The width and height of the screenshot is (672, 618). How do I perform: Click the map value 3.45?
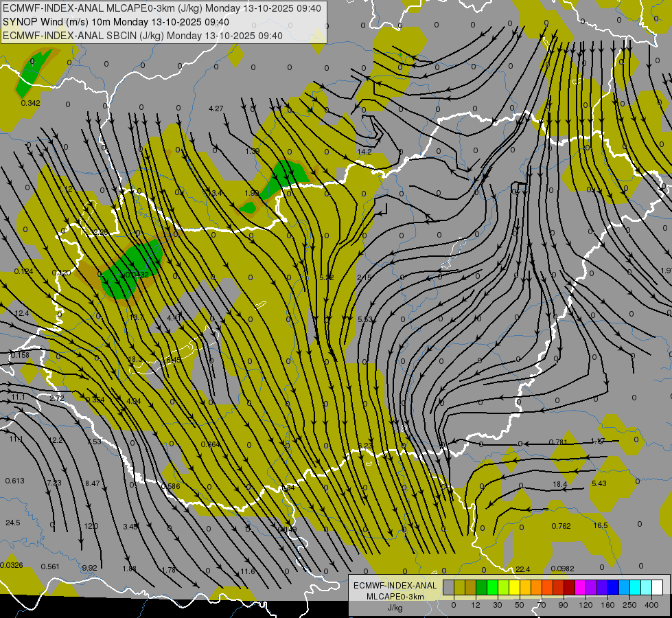[x=130, y=526]
